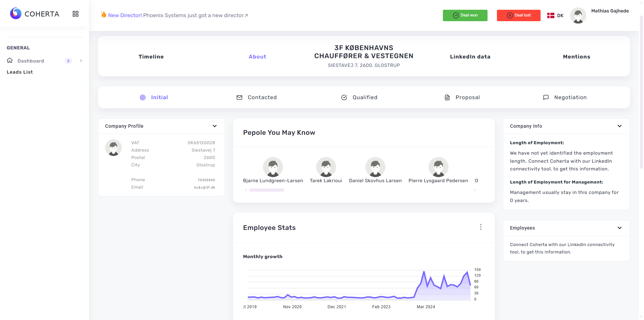Viewport: 644px width, 320px height.
Task: Click the Company Profile avatar image
Action: (x=113, y=148)
